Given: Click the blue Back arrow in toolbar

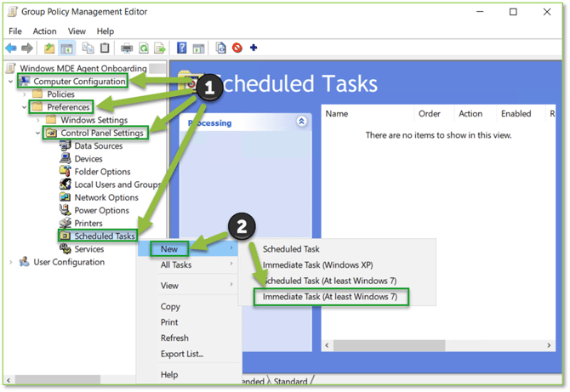Looking at the screenshot, I should [x=11, y=48].
